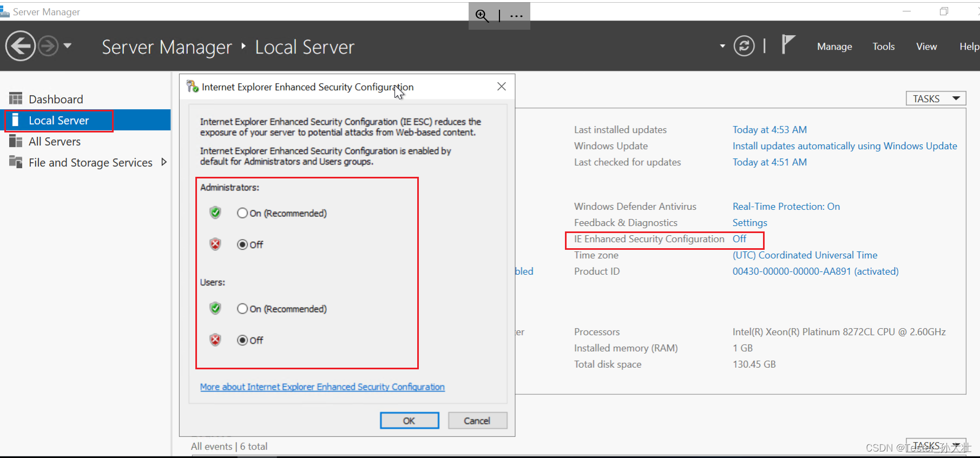Open the View menu

[926, 47]
